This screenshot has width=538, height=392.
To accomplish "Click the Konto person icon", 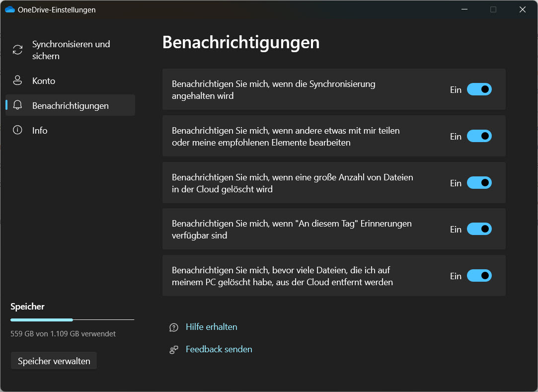I will coord(18,80).
